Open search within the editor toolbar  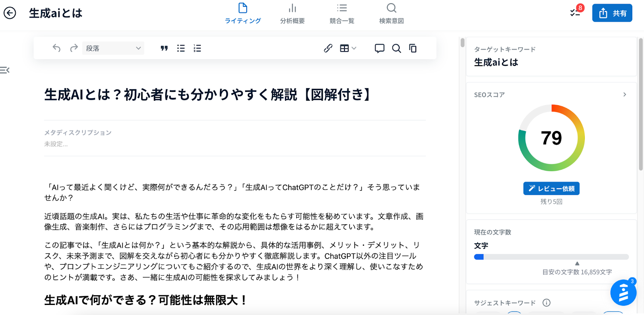click(x=396, y=48)
